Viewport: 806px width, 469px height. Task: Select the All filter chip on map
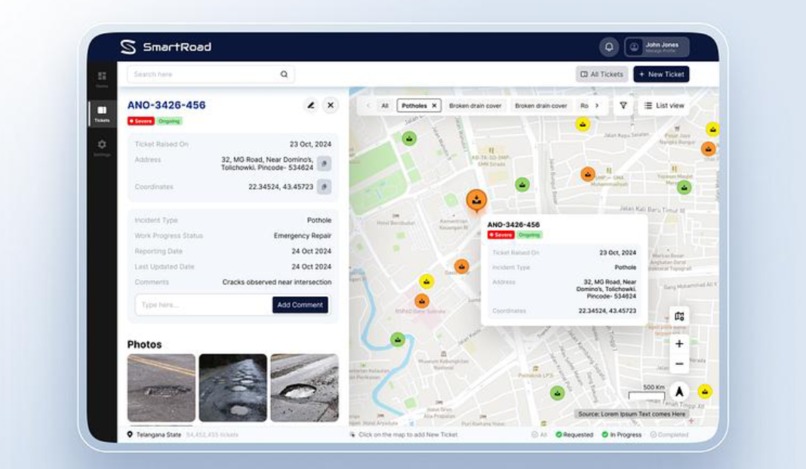384,105
